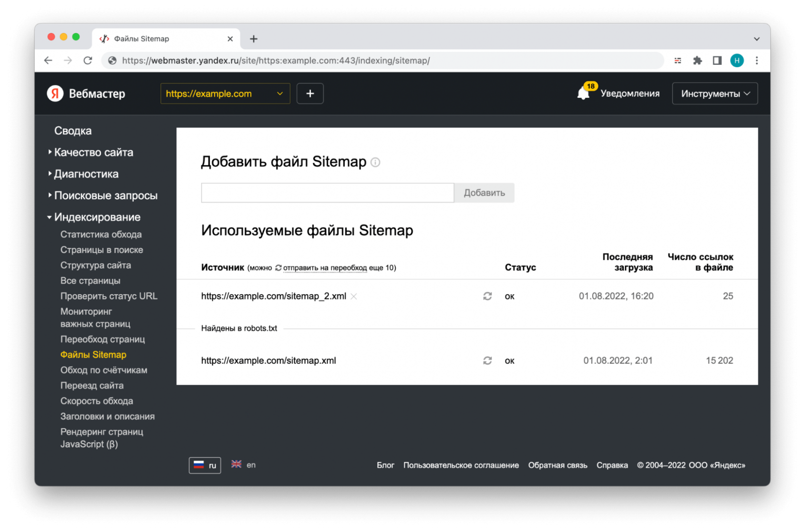
Task: Open the Инструменты dropdown
Action: coord(715,93)
